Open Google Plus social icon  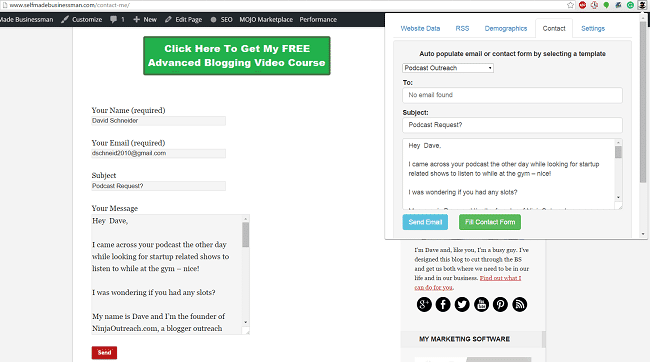(x=424, y=304)
